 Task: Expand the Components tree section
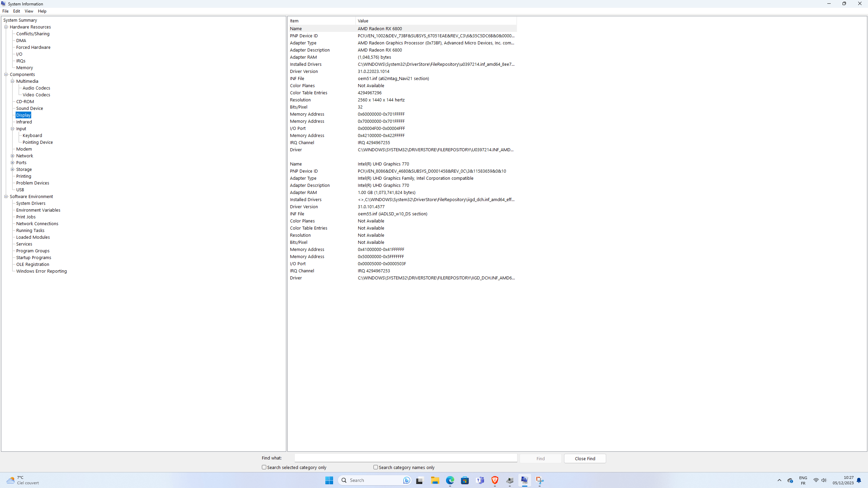(6, 74)
